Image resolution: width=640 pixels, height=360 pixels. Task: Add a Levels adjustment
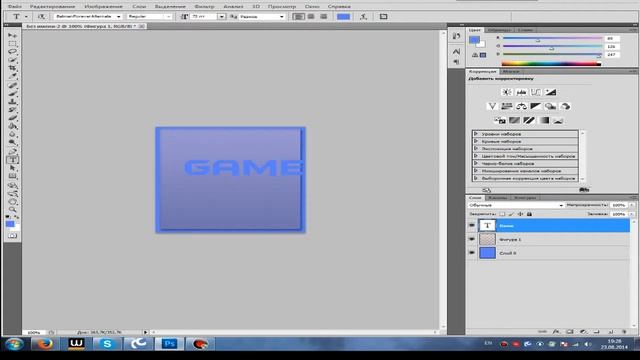tap(521, 92)
